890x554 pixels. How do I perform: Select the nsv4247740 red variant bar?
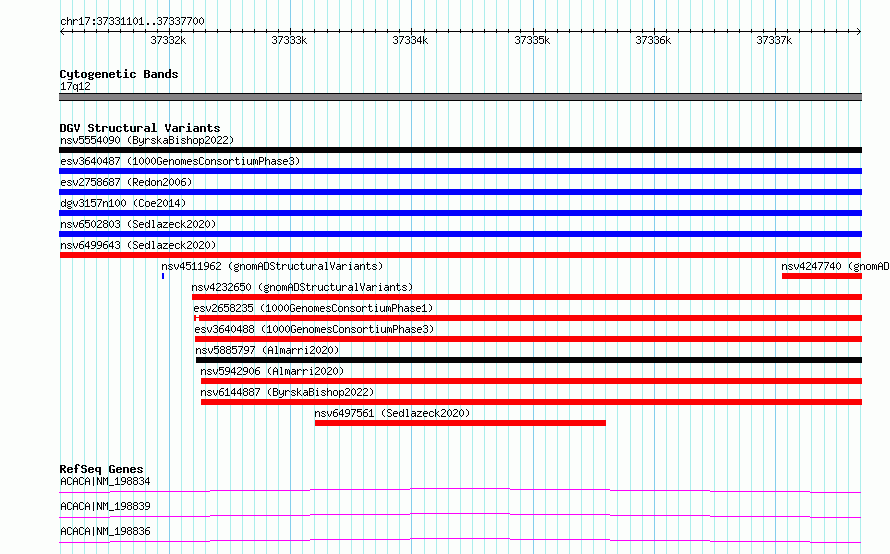tap(822, 276)
